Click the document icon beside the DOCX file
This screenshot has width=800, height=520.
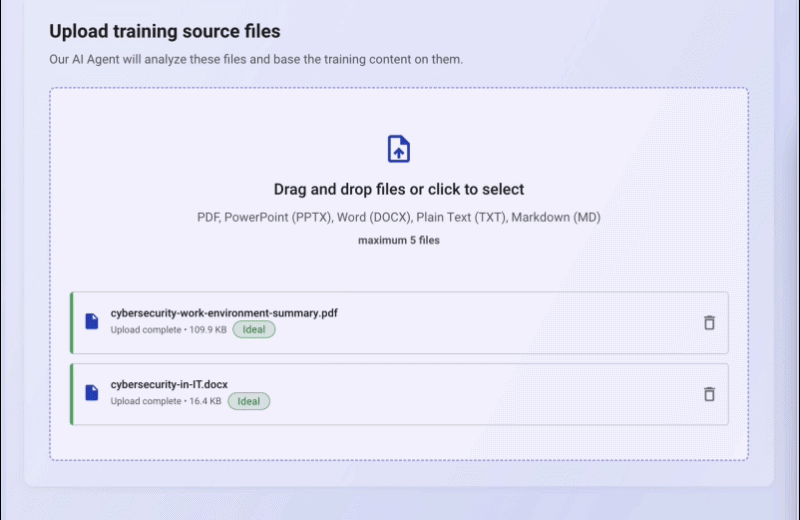tap(92, 393)
